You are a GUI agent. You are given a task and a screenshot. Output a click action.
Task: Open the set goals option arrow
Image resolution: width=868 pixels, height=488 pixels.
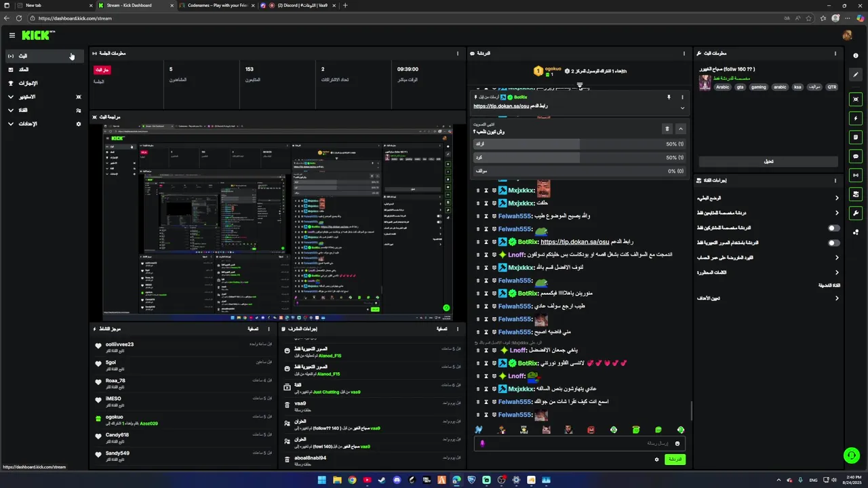pyautogui.click(x=837, y=298)
